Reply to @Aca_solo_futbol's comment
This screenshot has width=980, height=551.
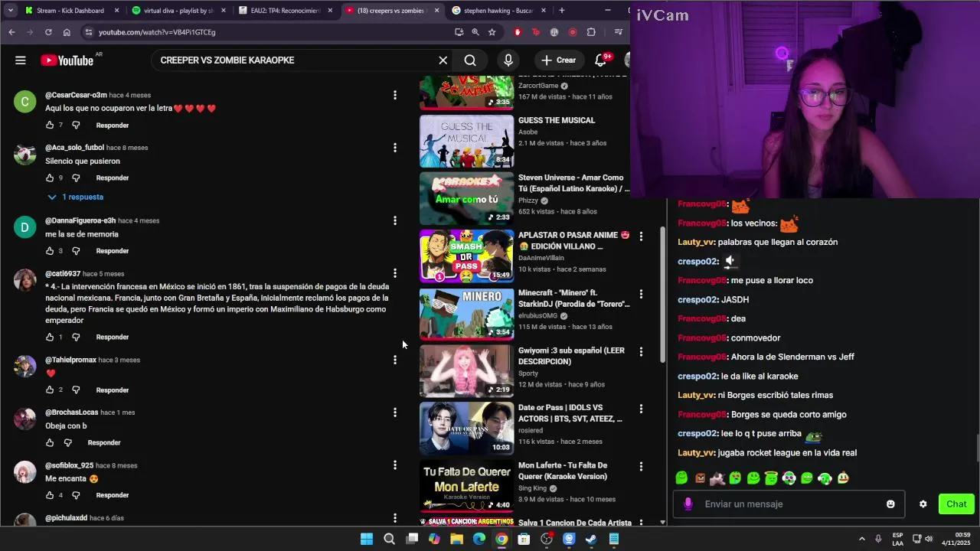click(x=113, y=178)
